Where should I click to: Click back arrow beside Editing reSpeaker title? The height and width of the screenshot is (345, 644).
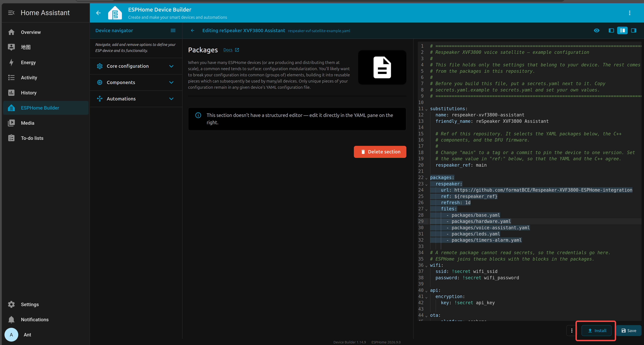click(193, 30)
